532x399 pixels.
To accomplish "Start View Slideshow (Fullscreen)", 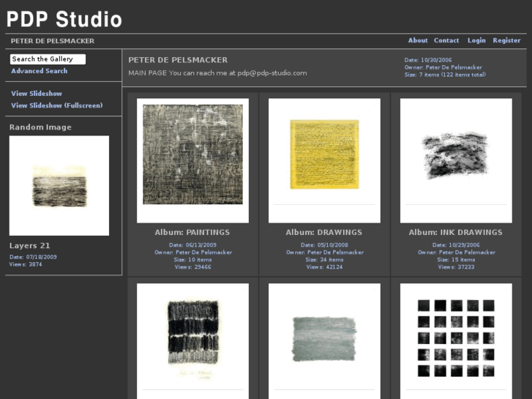I will (57, 105).
